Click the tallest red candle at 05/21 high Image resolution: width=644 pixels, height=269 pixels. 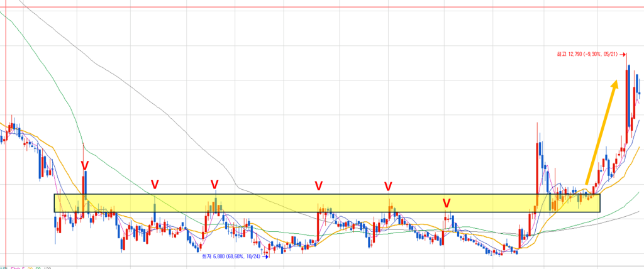[627, 101]
